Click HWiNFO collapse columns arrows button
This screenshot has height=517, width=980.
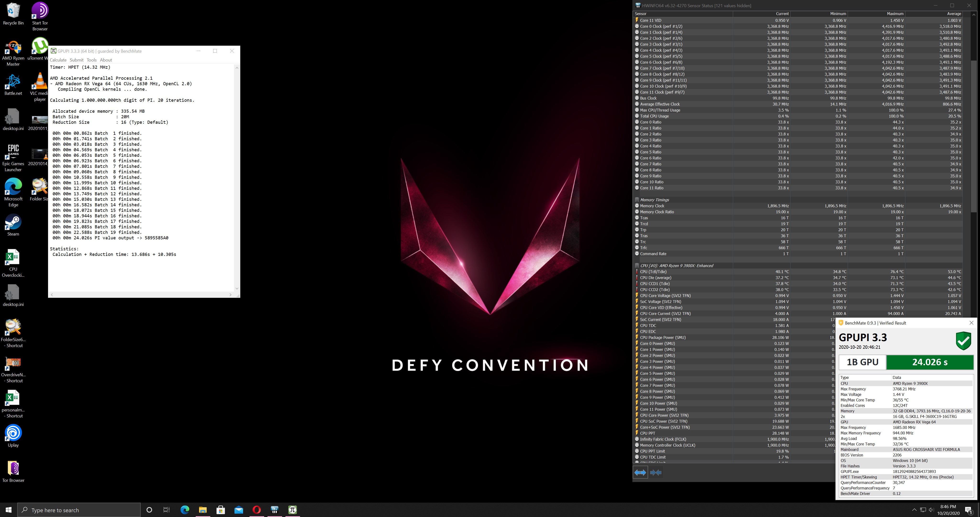656,472
